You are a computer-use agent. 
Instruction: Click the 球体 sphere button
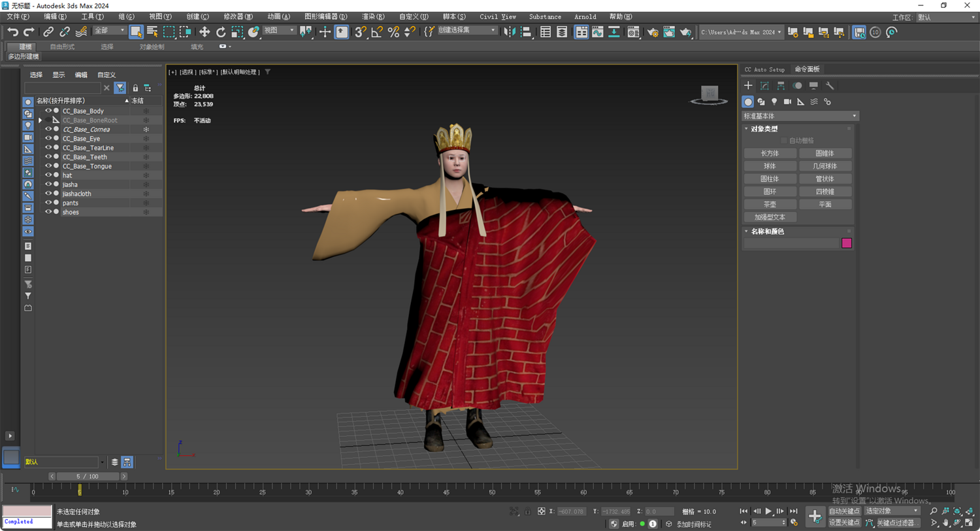[x=770, y=166]
